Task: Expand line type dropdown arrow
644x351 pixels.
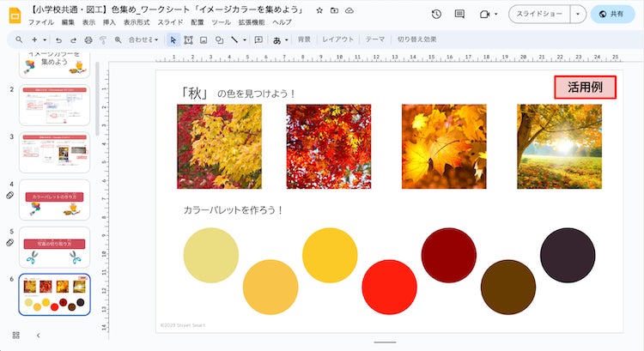Action: 245,39
